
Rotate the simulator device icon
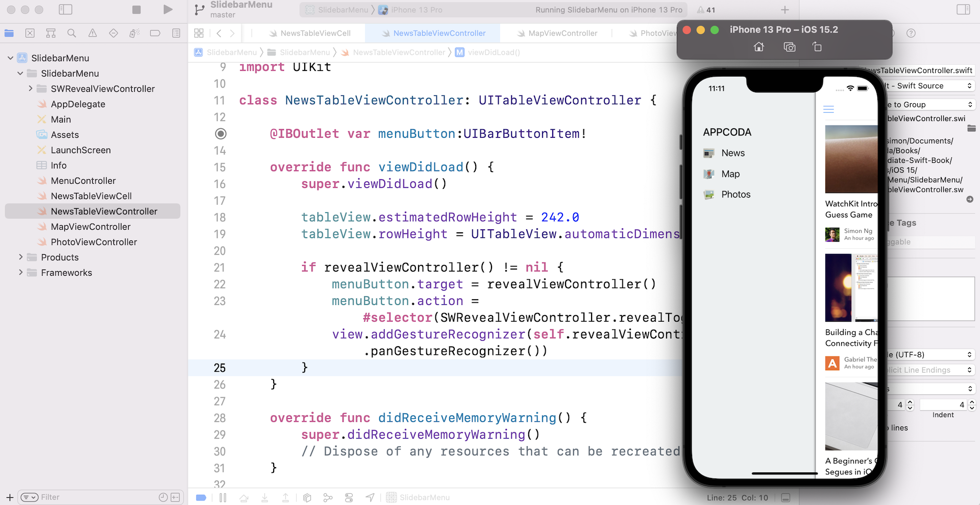(x=817, y=47)
